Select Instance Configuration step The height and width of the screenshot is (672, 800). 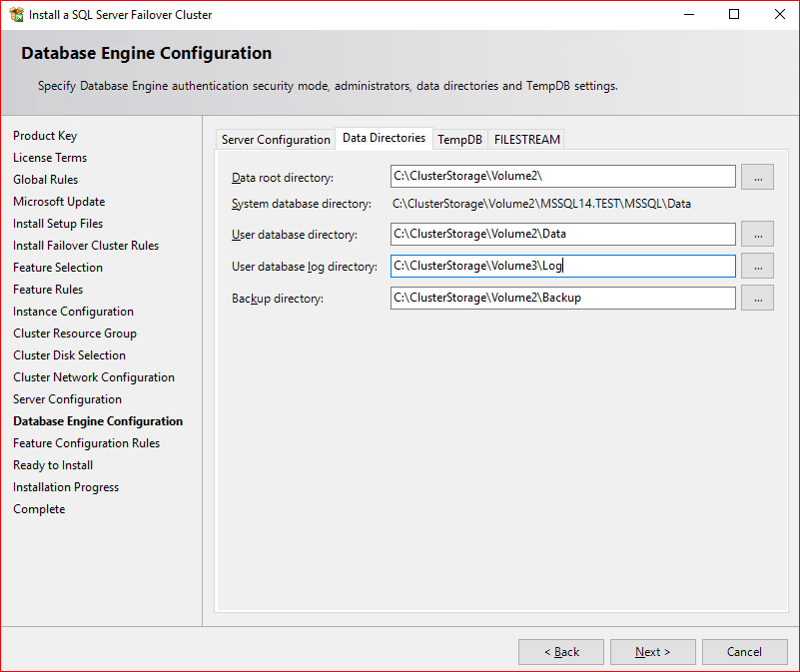(74, 312)
